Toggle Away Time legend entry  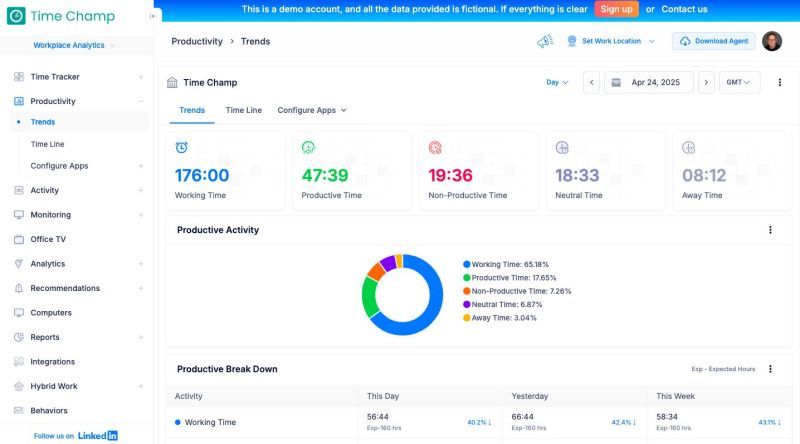[503, 318]
